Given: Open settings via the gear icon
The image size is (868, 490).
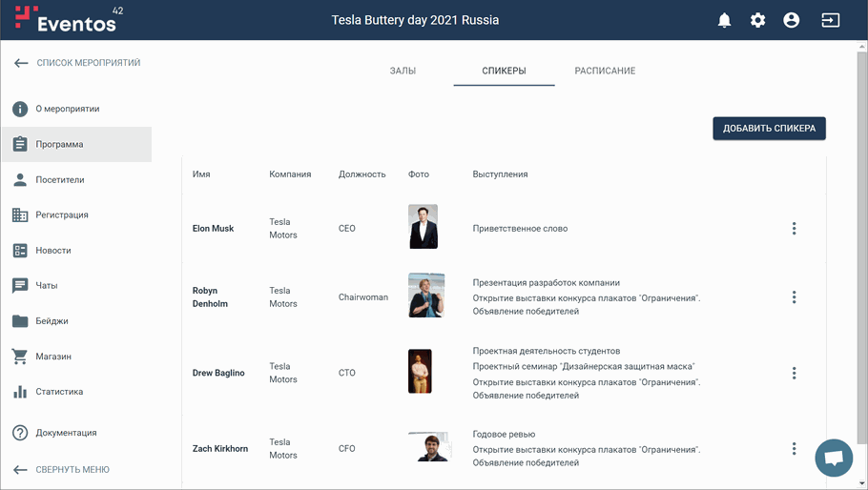Looking at the screenshot, I should (x=757, y=20).
